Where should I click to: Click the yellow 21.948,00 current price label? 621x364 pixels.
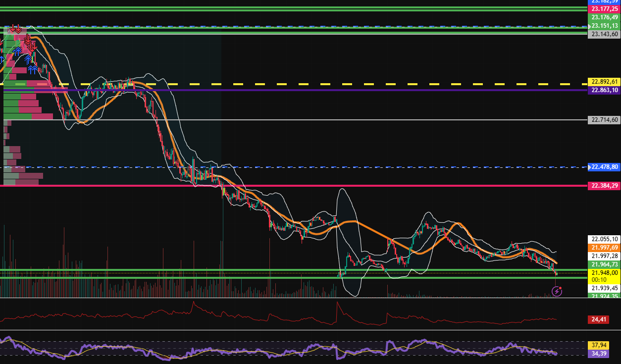click(x=604, y=273)
